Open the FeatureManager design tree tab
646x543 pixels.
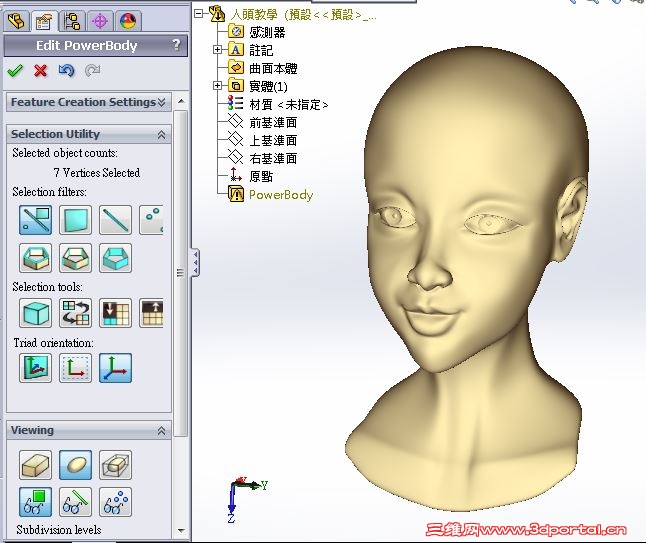click(x=16, y=21)
